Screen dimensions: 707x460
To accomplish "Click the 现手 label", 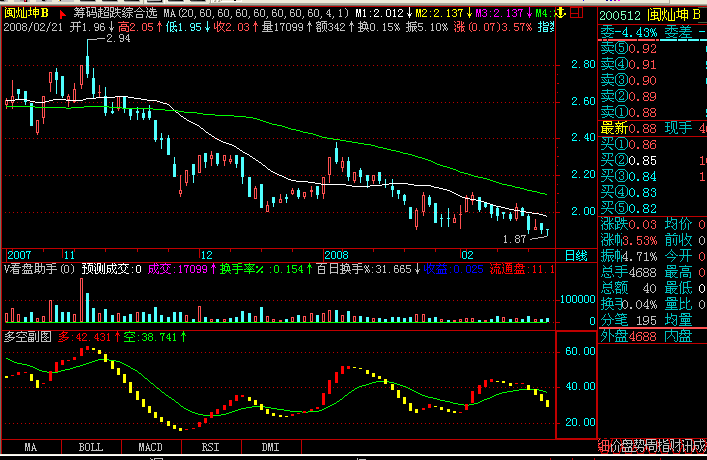I will [x=678, y=129].
